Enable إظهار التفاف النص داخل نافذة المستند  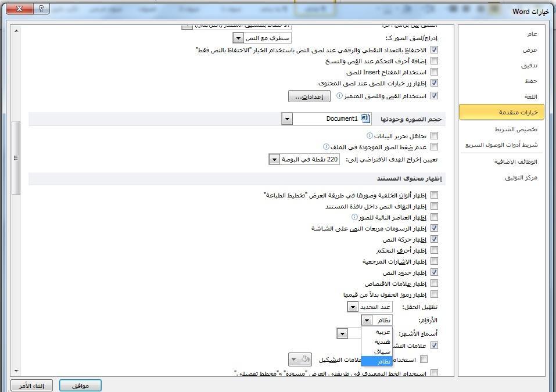[434, 206]
